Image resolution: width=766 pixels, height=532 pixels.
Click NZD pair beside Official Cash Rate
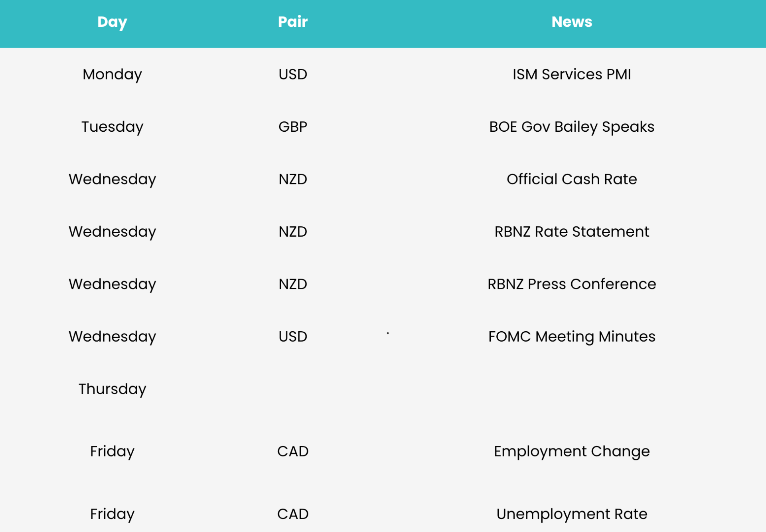pyautogui.click(x=293, y=179)
